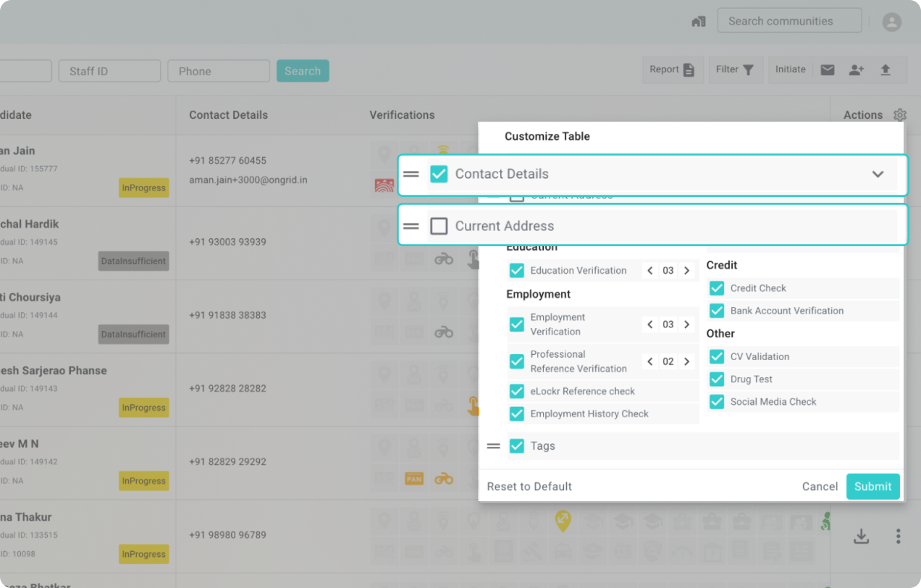Screen dimensions: 921x588
Task: Open table settings gear beside Actions
Action: click(900, 114)
